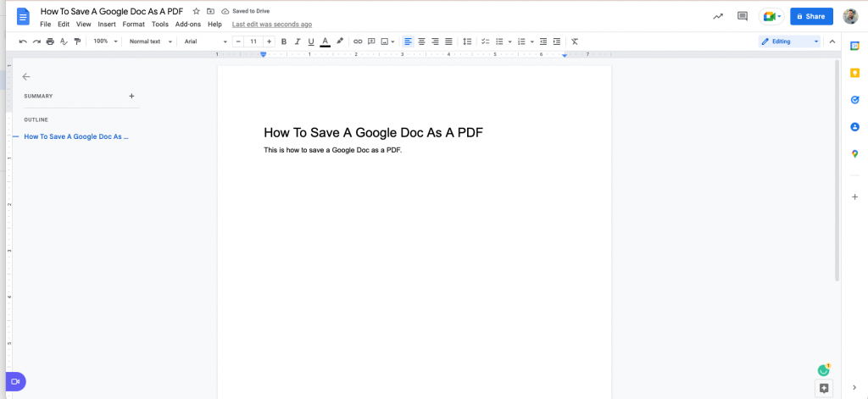Open the Help menu
This screenshot has width=868, height=399.
[x=214, y=25]
